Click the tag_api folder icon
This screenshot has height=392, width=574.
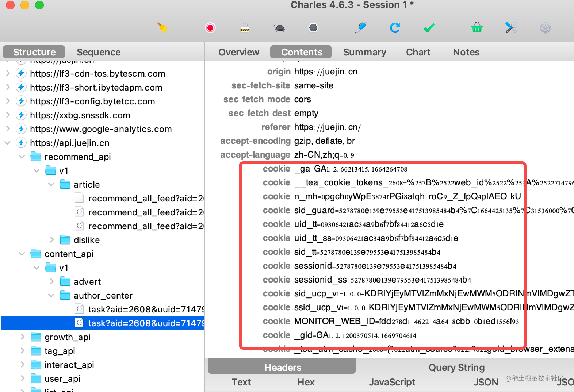tap(36, 351)
